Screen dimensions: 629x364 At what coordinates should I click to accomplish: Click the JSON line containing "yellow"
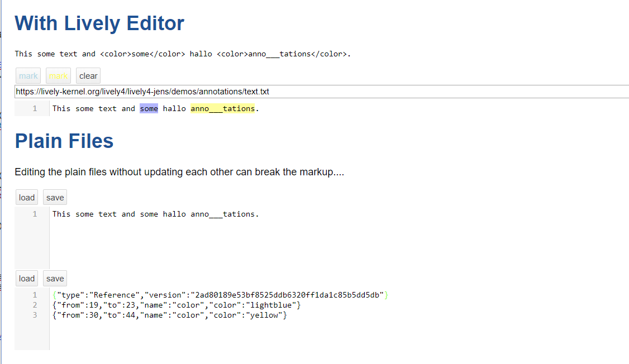pos(170,315)
